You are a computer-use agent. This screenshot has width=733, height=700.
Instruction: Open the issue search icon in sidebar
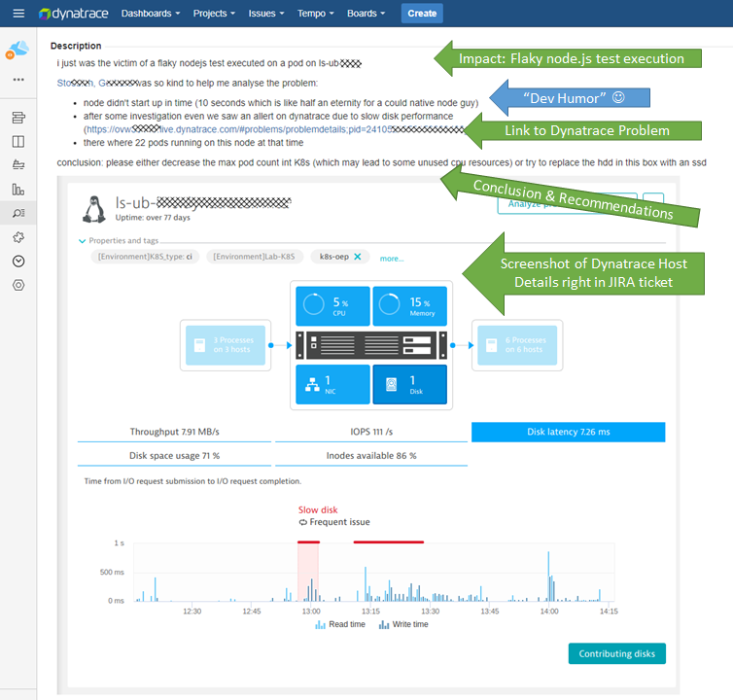coord(18,213)
